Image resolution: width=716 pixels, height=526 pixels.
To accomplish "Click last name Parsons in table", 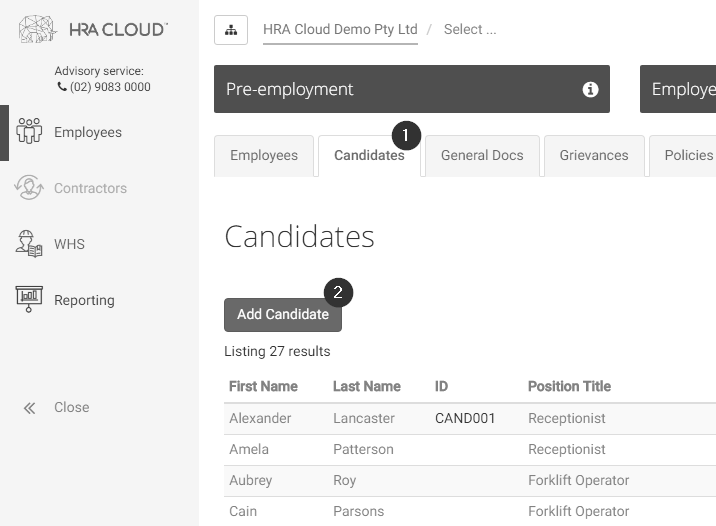I will (358, 511).
